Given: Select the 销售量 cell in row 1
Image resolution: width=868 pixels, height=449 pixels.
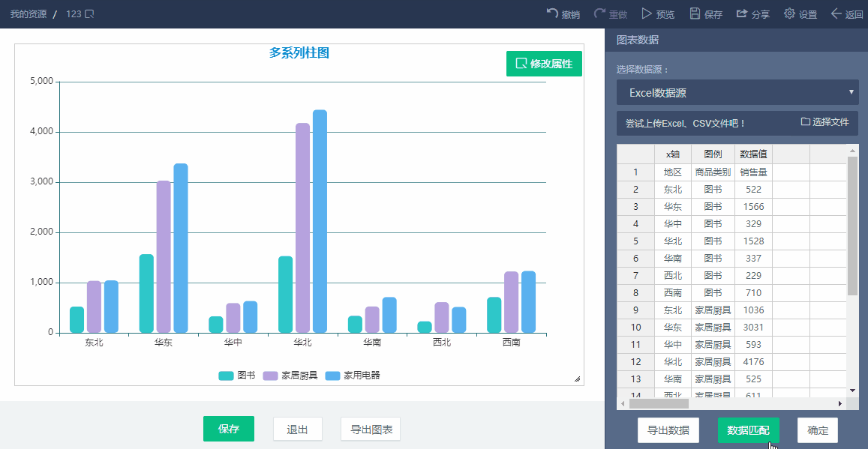Looking at the screenshot, I should coord(753,172).
